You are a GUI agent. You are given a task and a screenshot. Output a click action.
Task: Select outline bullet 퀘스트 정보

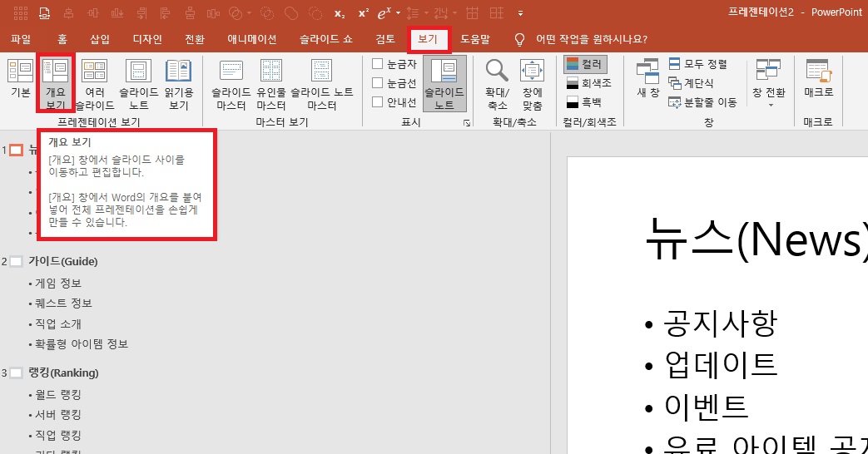(63, 303)
